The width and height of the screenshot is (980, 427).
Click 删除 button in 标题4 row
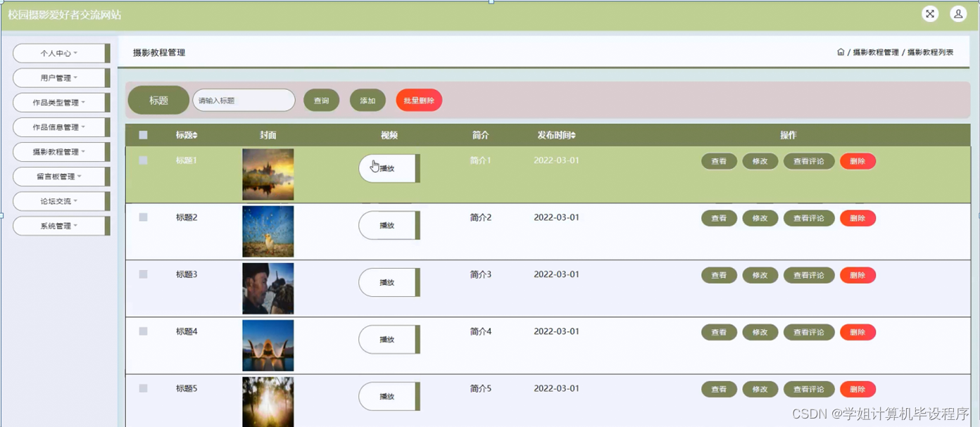coord(857,332)
